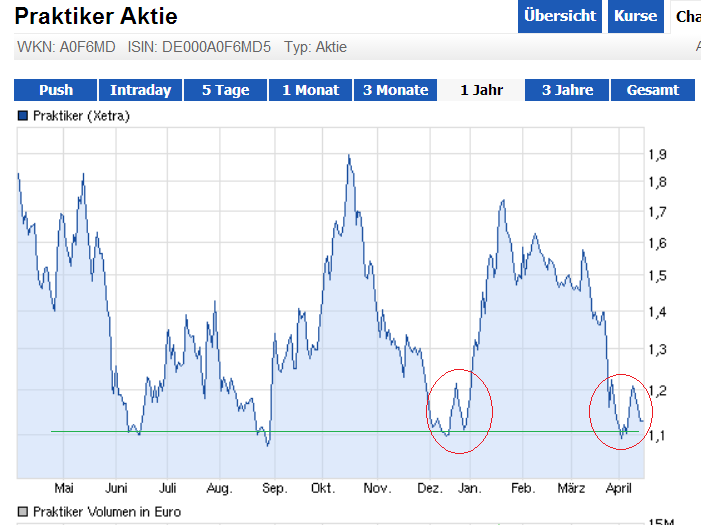This screenshot has width=701, height=525.
Task: Click the 1,9 price axis value
Action: [x=657, y=155]
